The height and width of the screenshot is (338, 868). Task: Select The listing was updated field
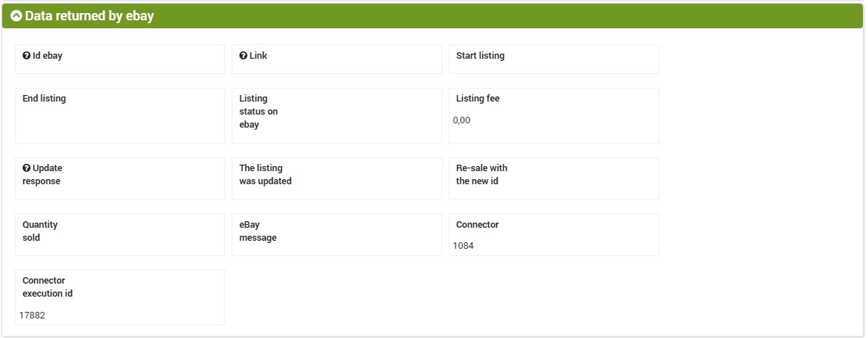(x=336, y=178)
